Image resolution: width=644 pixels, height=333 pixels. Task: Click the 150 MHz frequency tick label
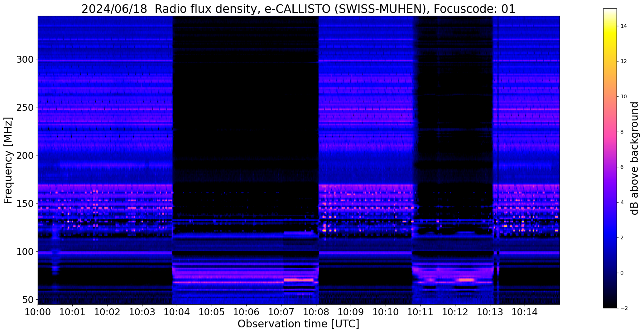tap(25, 203)
